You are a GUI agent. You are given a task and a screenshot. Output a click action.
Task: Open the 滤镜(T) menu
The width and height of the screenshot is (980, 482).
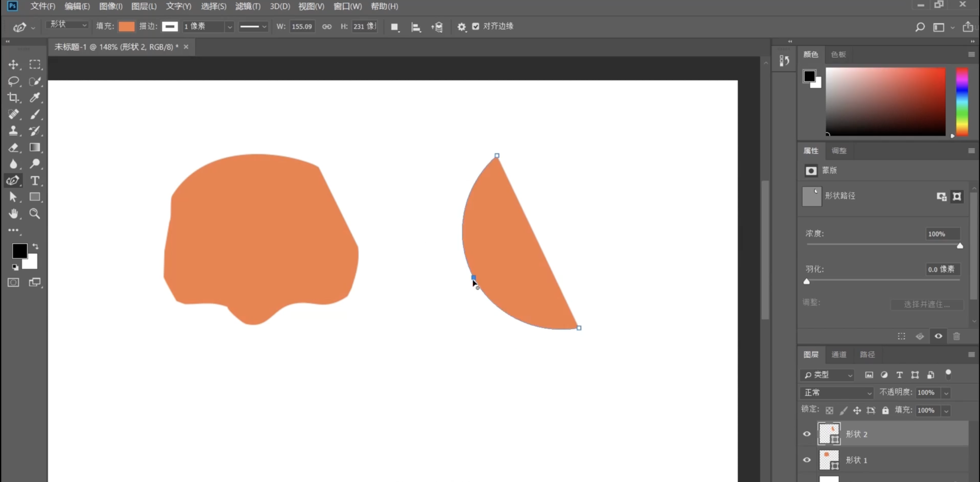tap(248, 6)
